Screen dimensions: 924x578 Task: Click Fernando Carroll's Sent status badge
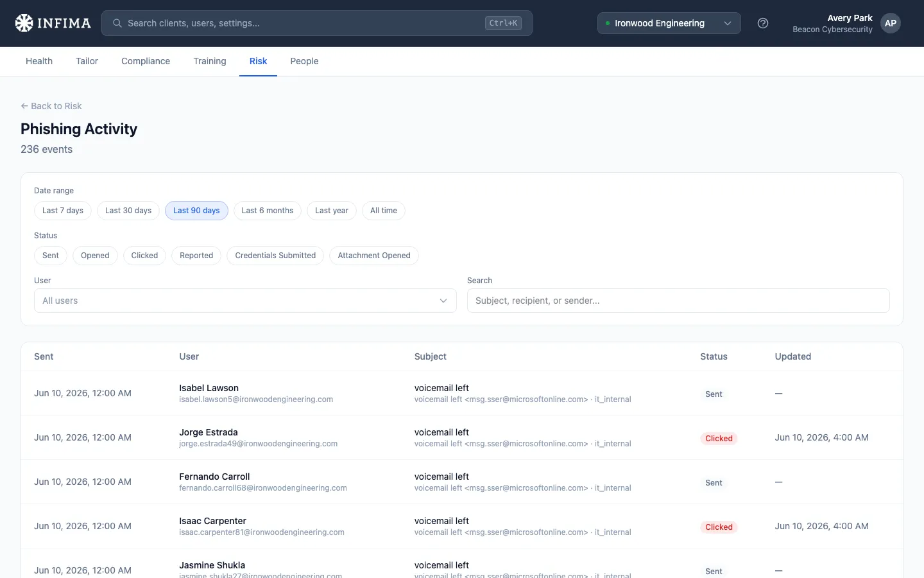(x=714, y=483)
